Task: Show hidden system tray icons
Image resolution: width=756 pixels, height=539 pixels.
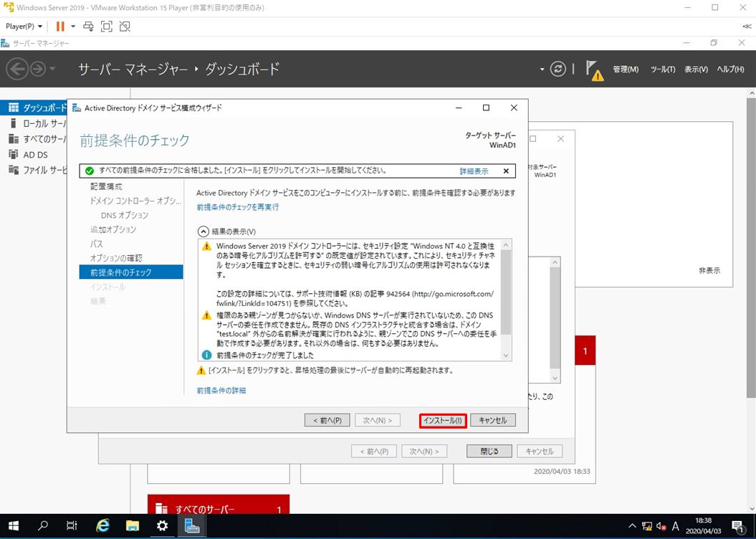Action: [x=632, y=526]
